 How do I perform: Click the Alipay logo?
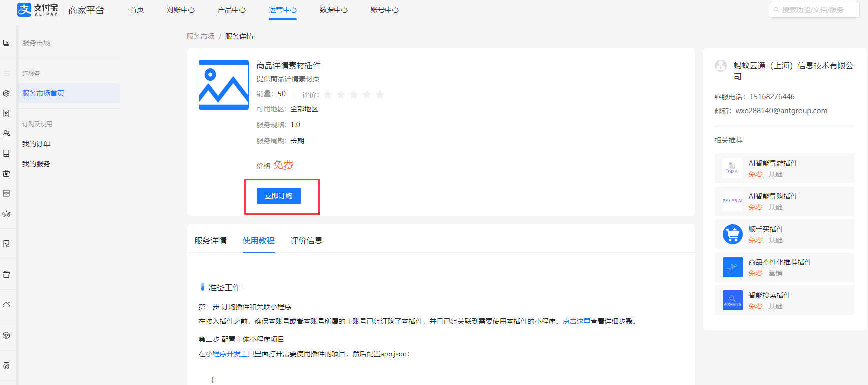coord(38,10)
